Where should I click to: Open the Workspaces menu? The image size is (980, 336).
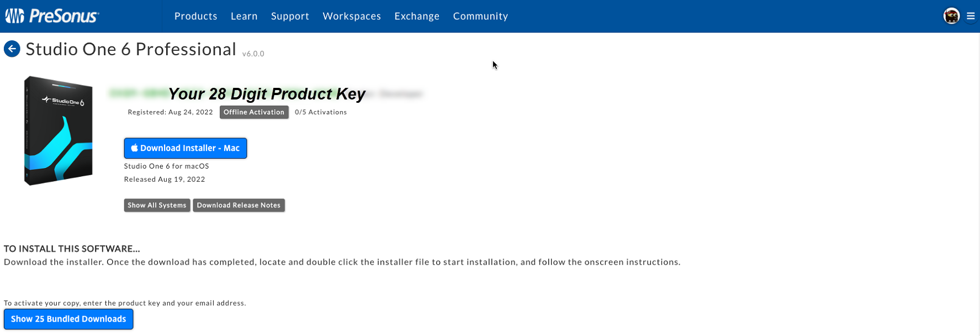(x=352, y=16)
